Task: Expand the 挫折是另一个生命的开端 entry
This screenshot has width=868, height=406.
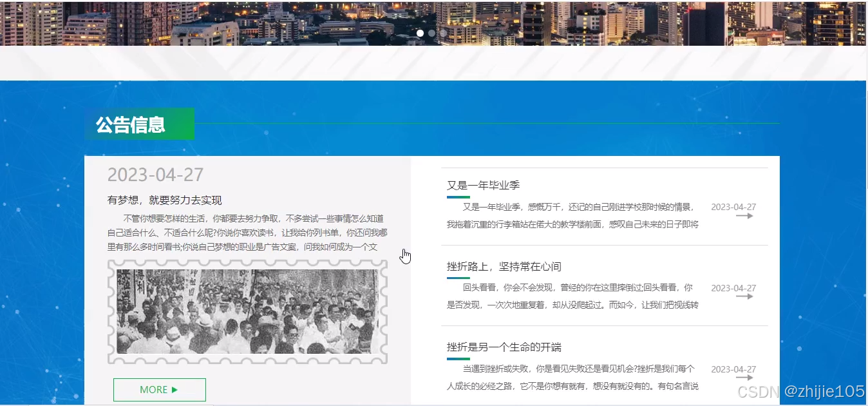Action: (505, 347)
